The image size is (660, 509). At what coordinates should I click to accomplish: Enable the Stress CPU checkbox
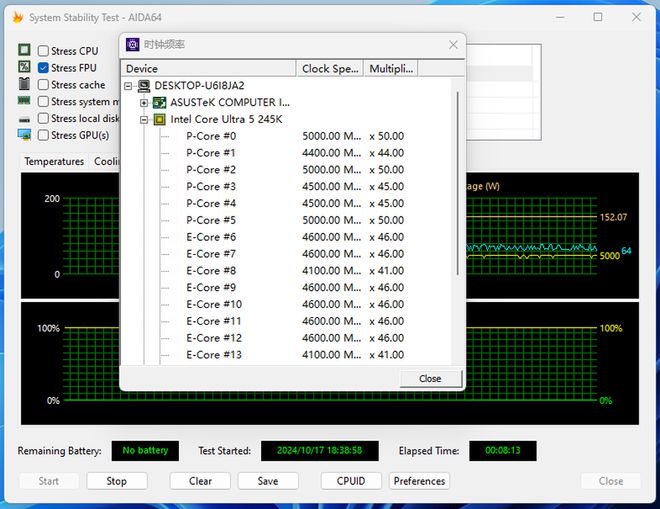43,51
